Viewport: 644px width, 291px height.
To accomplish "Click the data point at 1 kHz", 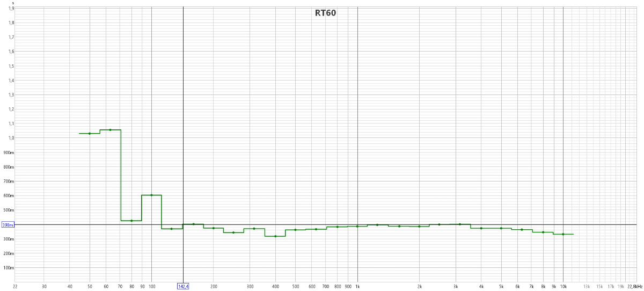I will (357, 226).
